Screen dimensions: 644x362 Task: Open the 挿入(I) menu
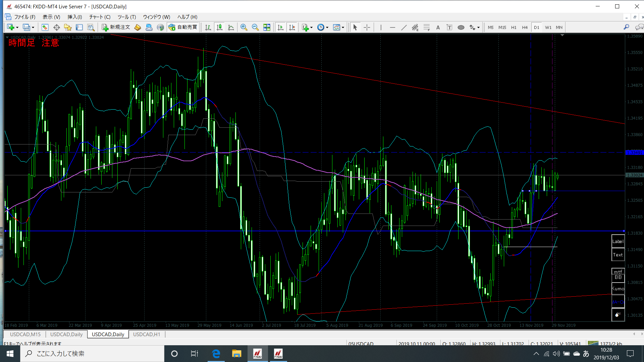coord(74,17)
